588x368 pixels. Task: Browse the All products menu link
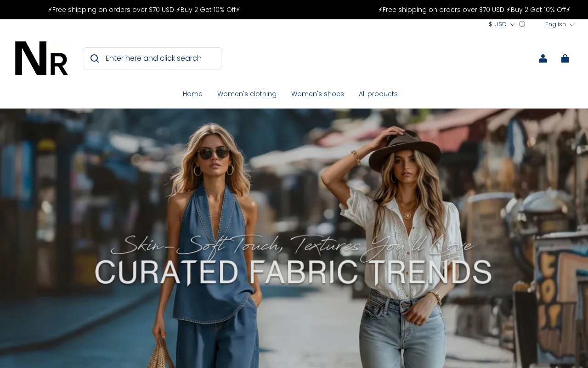[378, 94]
